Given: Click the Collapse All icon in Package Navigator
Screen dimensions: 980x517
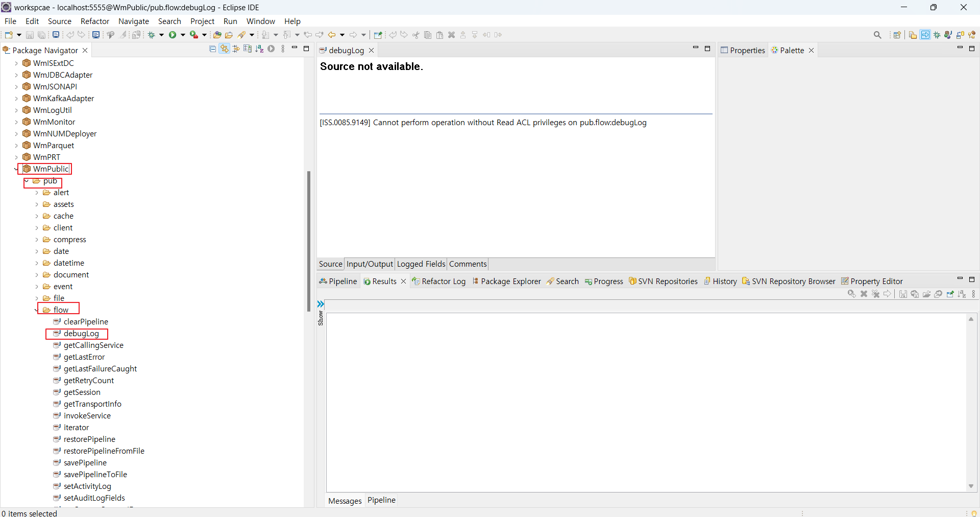Looking at the screenshot, I should coord(212,49).
